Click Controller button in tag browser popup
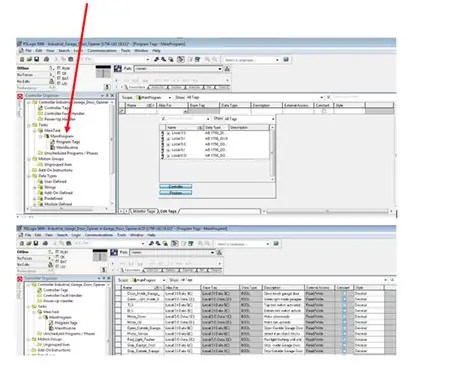Screen dimensions: 460x368 click(176, 187)
